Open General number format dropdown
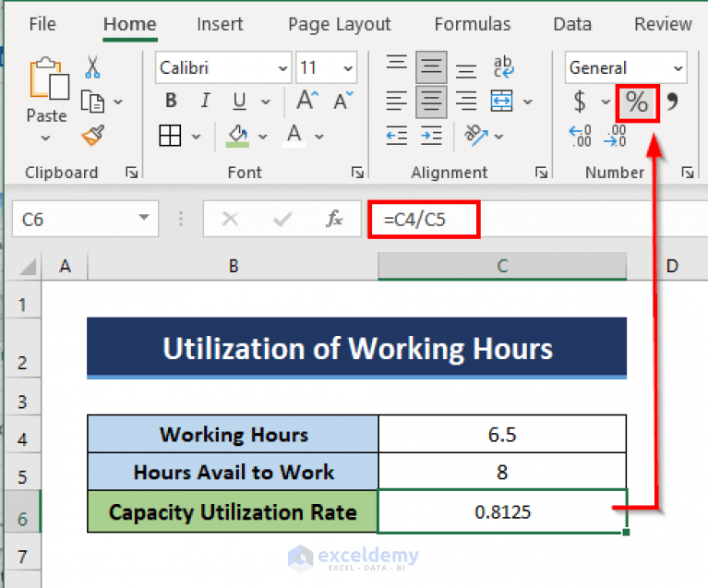Screen dimensions: 708x588 coord(678,68)
